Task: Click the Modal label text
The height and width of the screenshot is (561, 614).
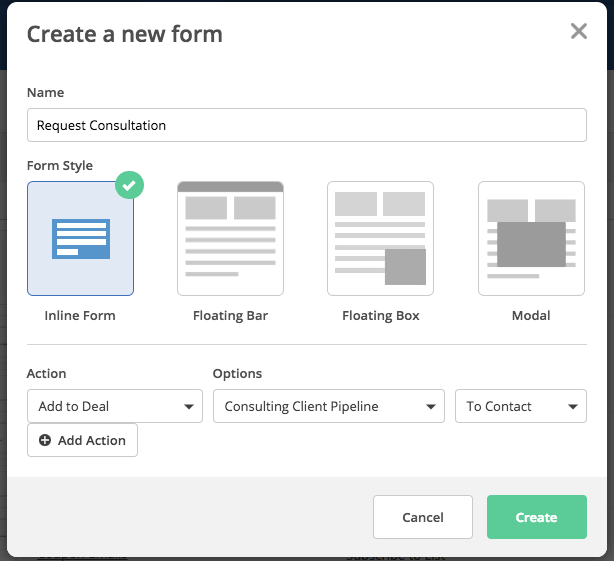Action: (531, 316)
